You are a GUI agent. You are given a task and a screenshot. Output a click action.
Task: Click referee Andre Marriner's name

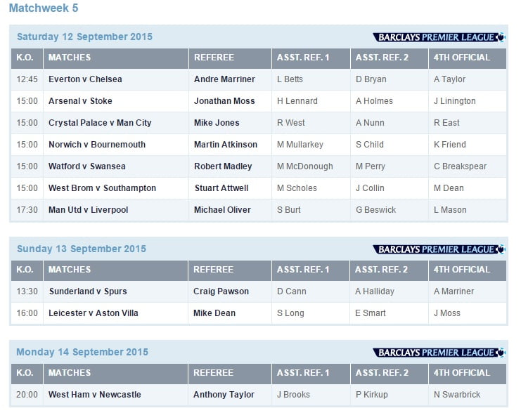[224, 79]
